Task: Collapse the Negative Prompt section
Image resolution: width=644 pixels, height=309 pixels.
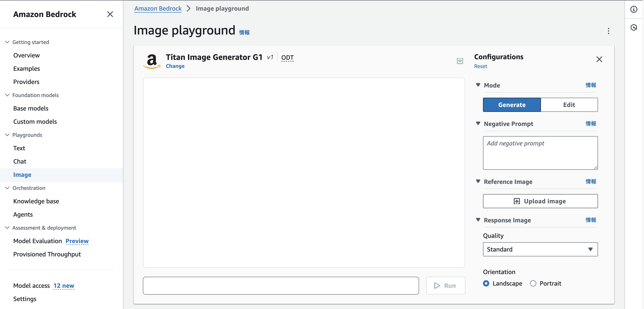Action: (x=478, y=123)
